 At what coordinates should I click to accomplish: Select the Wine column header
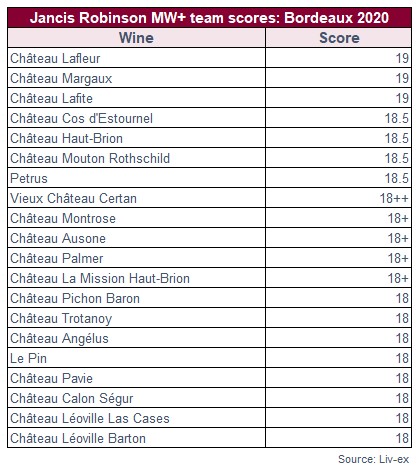click(136, 38)
